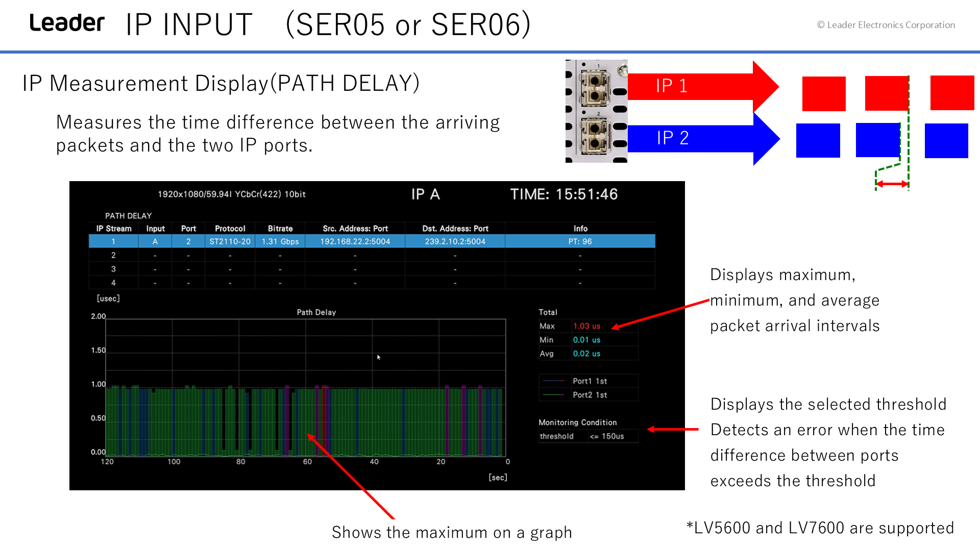Viewport: 980px width, 551px height.
Task: Click the 1920x1080/59.94I format text
Action: [x=232, y=194]
